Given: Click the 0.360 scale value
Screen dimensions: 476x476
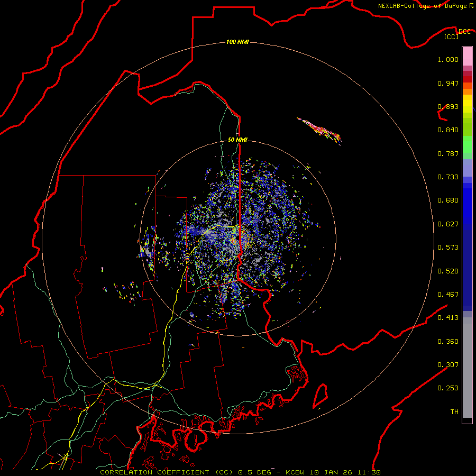Looking at the screenshot, I should (448, 342).
